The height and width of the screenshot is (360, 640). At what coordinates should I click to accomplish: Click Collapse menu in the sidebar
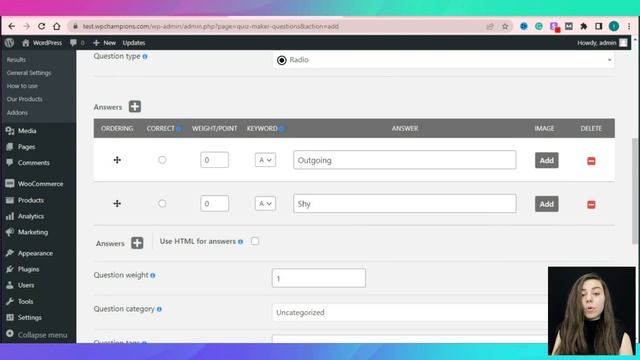[37, 335]
